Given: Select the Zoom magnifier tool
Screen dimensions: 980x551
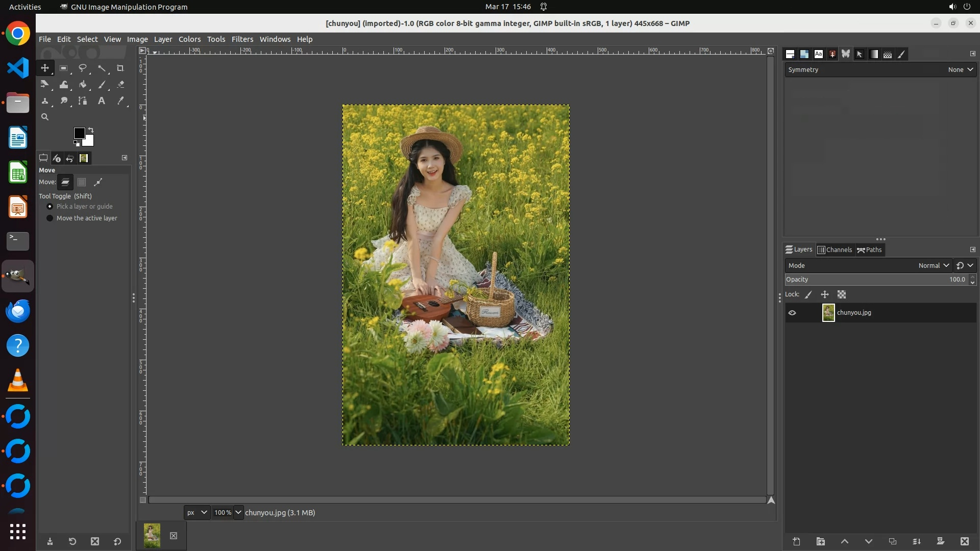Looking at the screenshot, I should tap(45, 117).
